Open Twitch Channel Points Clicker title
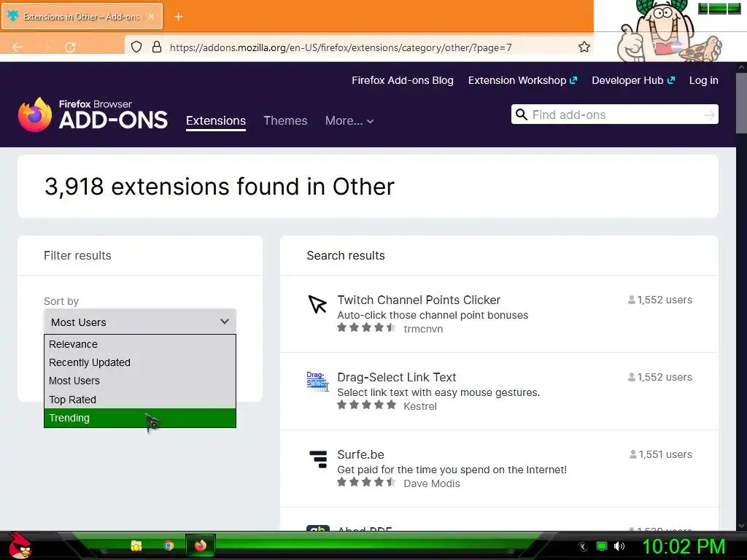747x560 pixels. coord(419,300)
